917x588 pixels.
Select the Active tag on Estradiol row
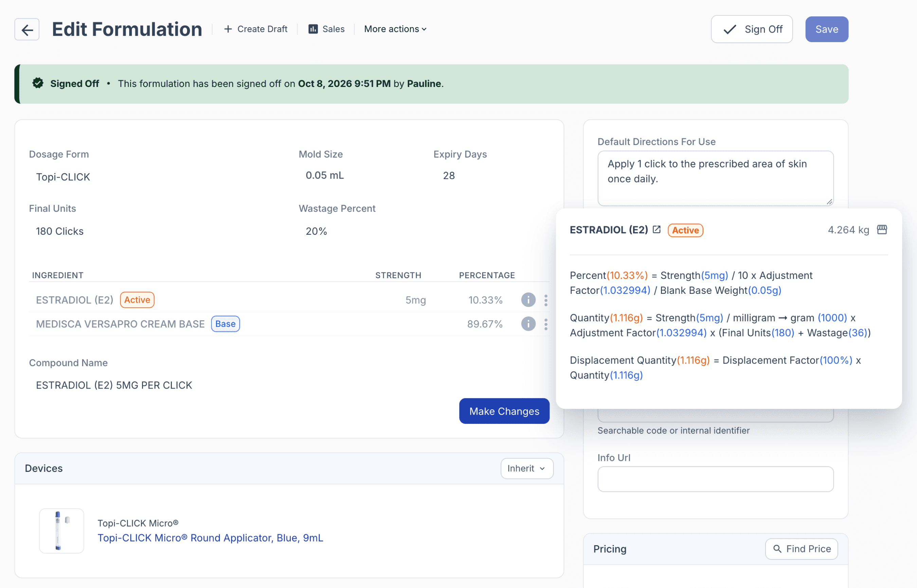tap(137, 300)
